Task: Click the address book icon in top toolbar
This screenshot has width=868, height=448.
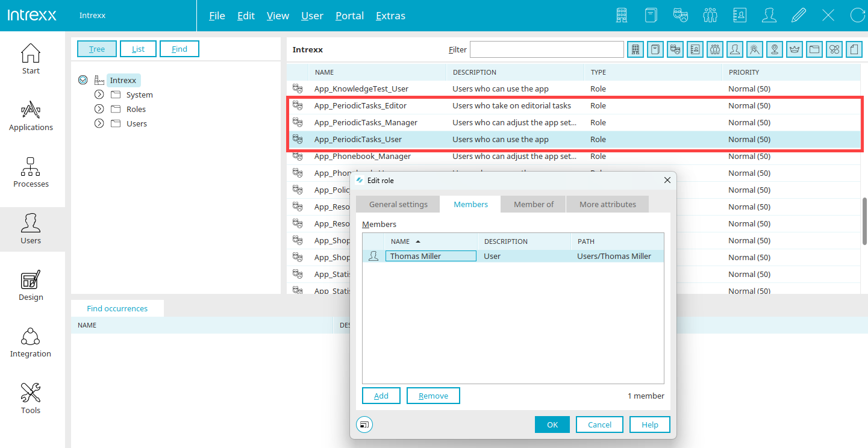Action: [x=740, y=15]
